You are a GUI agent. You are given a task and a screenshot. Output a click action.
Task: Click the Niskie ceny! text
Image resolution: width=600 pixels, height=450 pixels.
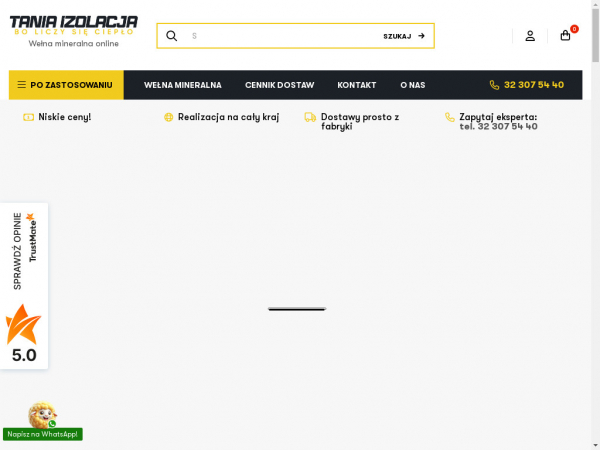click(x=65, y=117)
